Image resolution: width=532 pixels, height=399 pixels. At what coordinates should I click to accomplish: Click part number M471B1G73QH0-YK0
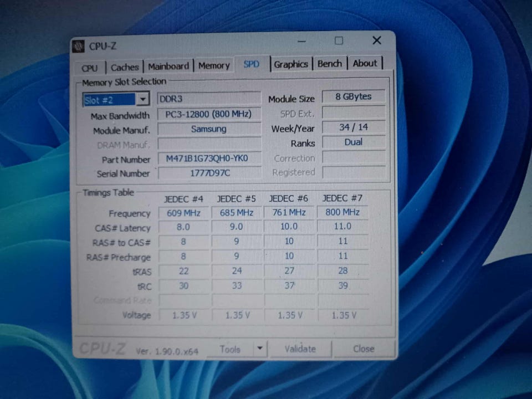tap(209, 158)
